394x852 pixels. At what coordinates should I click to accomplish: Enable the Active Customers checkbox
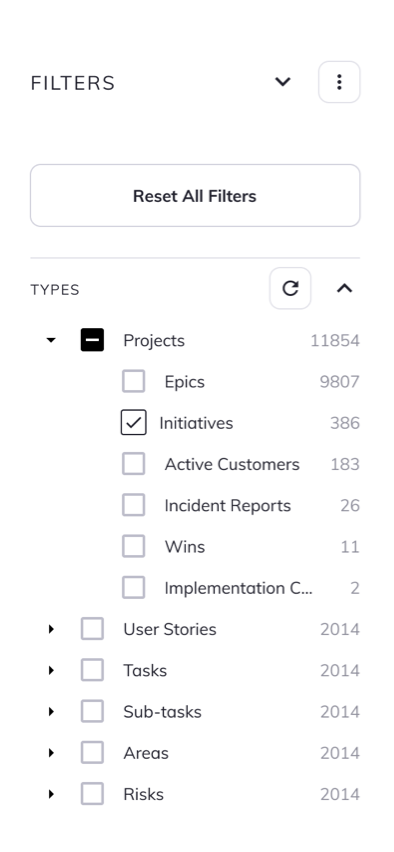point(134,464)
